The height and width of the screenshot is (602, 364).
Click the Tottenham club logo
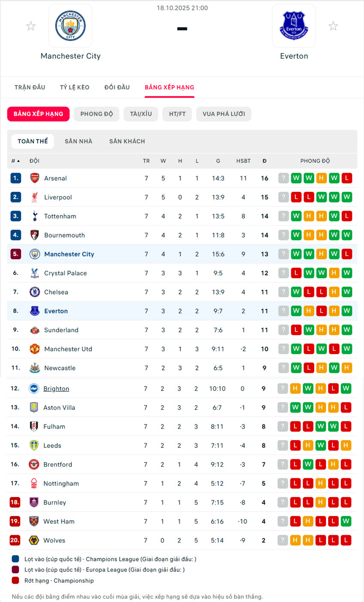click(35, 216)
